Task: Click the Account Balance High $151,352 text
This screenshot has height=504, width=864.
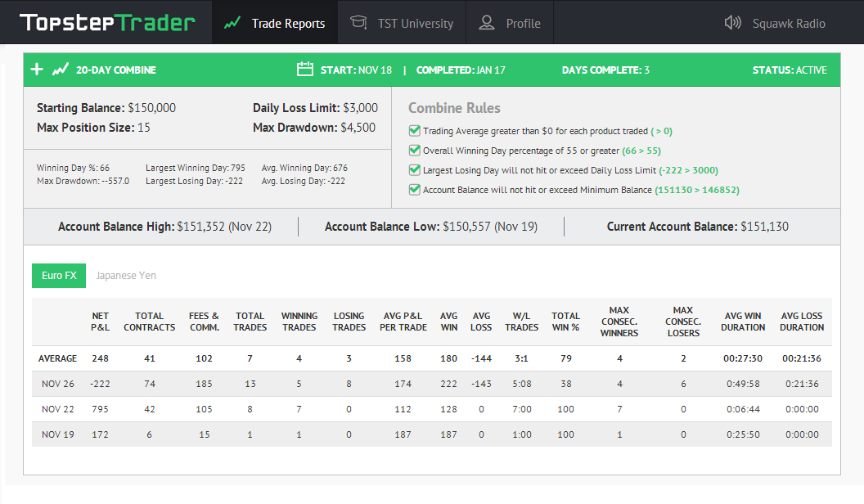Action: click(x=164, y=227)
